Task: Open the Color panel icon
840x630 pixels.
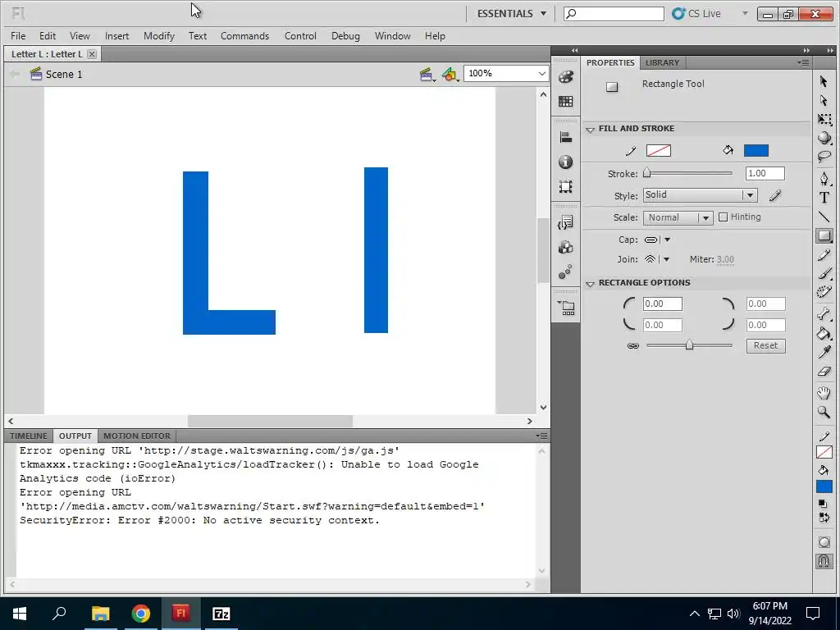Action: point(566,77)
